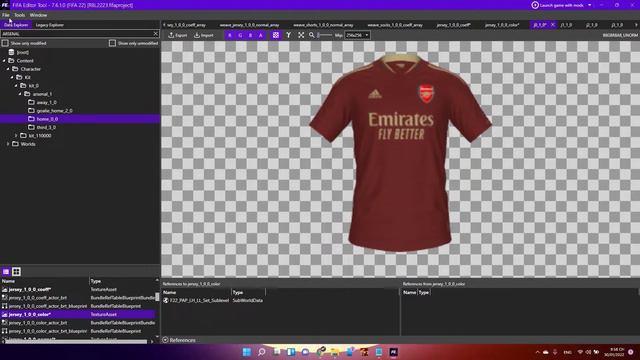The image size is (640, 360).
Task: Click Launch game with mods button
Action: pos(558,5)
